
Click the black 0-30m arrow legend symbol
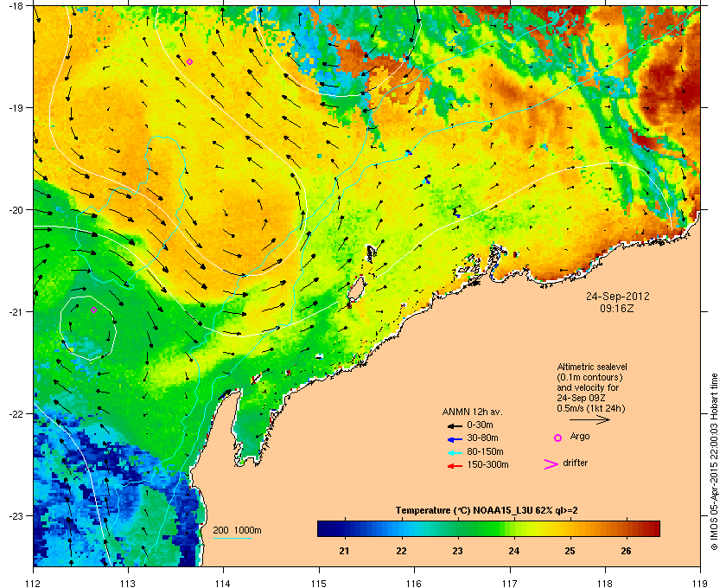455,425
